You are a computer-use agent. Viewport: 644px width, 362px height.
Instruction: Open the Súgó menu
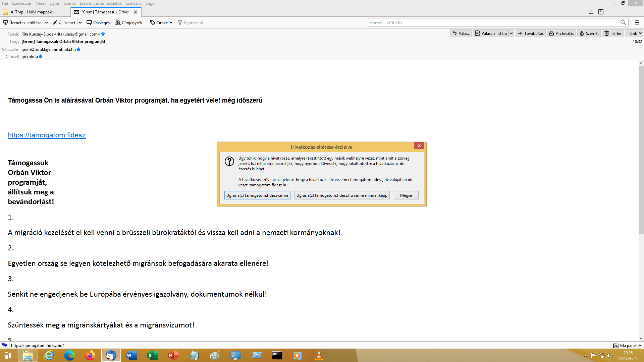150,3
